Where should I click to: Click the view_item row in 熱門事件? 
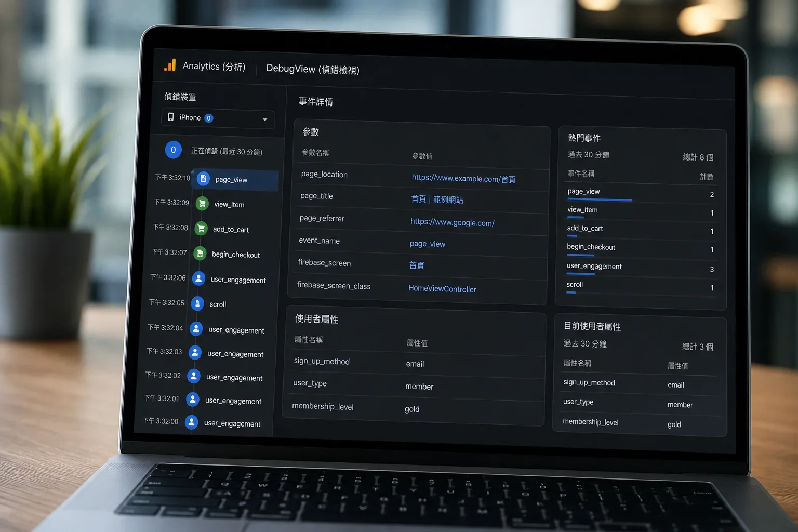[x=640, y=212]
